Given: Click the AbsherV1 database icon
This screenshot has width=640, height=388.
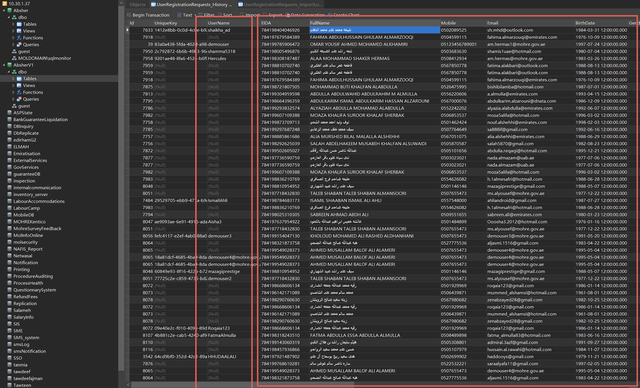Looking at the screenshot, I should [9, 65].
